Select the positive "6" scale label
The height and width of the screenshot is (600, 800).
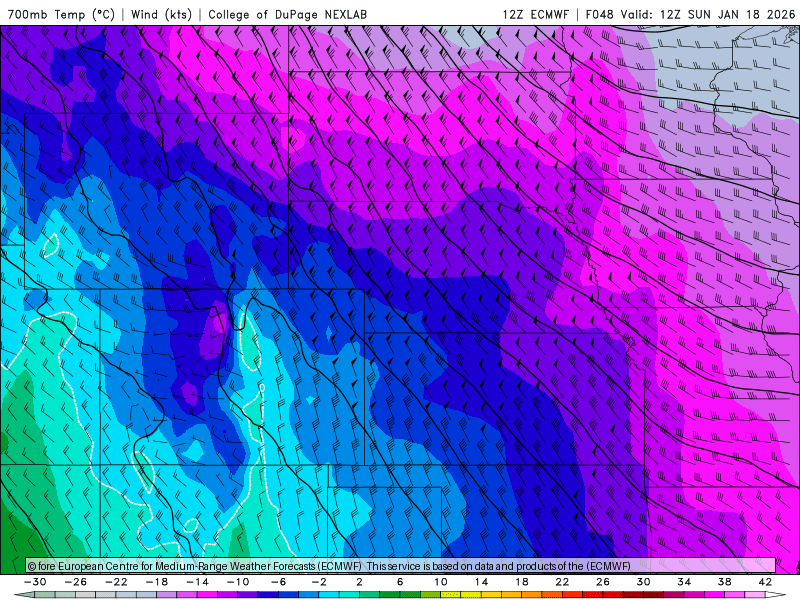[400, 582]
